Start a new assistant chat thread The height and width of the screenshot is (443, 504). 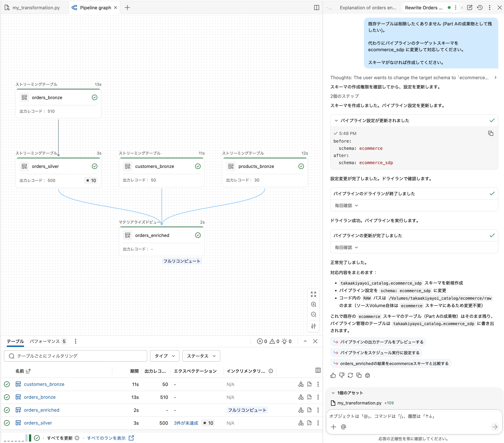[470, 8]
